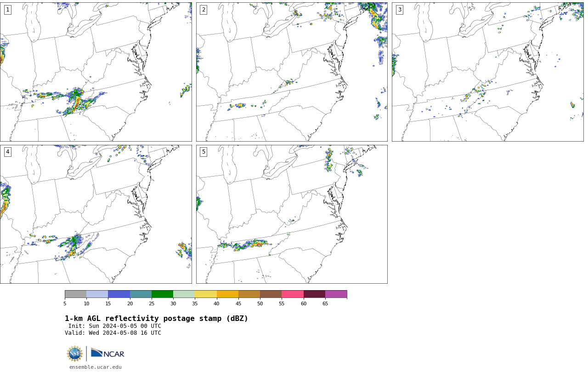588x372 pixels.
Task: Click the tan 45-50 dBZ swatch
Action: coord(249,294)
